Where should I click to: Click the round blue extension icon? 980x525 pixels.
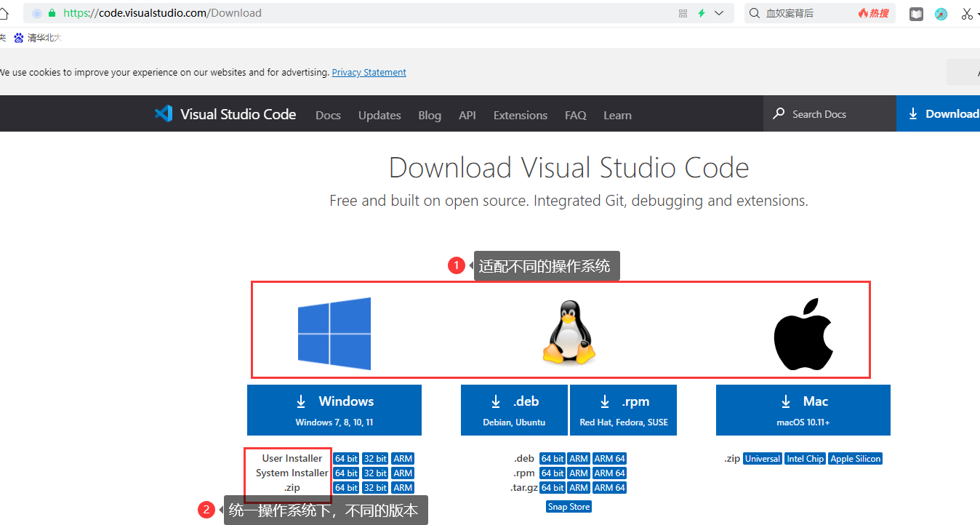click(941, 14)
